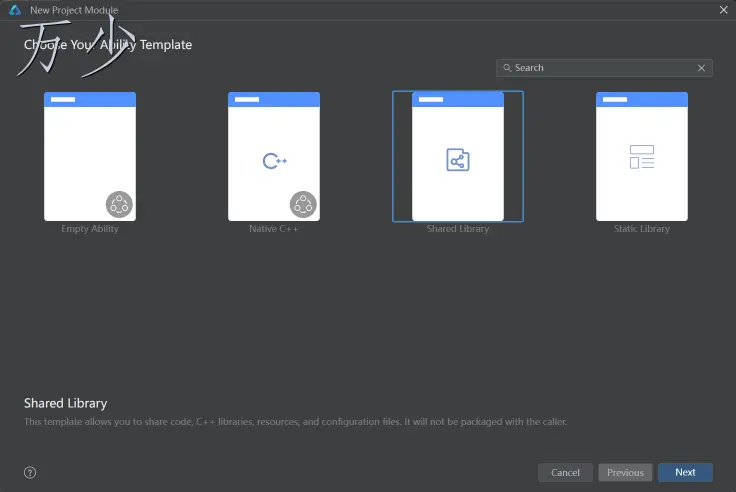736x492 pixels.
Task: Click the DevEco logo in title bar
Action: pyautogui.click(x=15, y=9)
